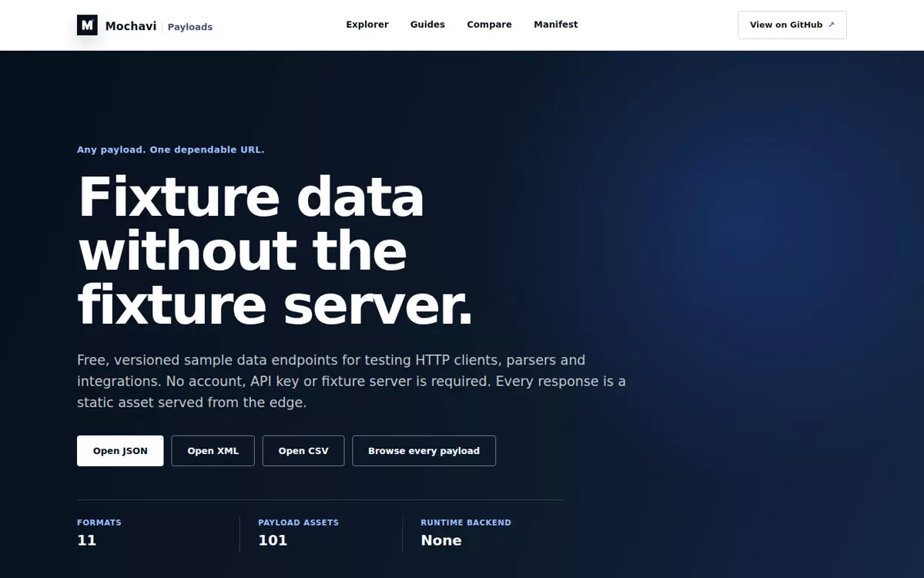
Task: Click the PAYLOAD ASSETS stat label
Action: [x=298, y=523]
